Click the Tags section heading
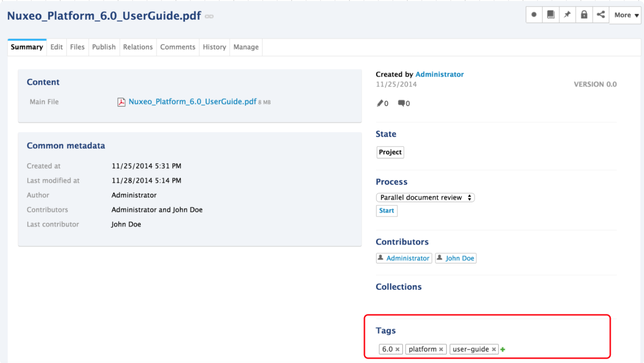Screen dimensions: 644x363 (x=386, y=331)
